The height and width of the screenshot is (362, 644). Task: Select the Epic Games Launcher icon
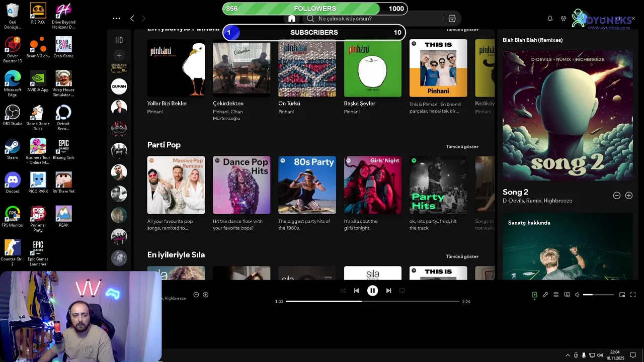coord(38,253)
